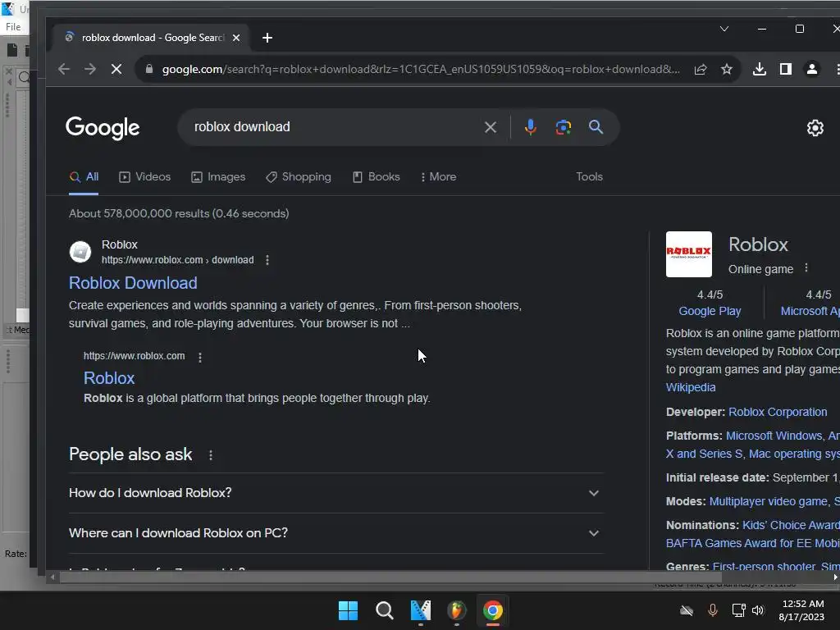The height and width of the screenshot is (630, 840).
Task: Click the horizontal page scrollbar
Action: click(390, 577)
